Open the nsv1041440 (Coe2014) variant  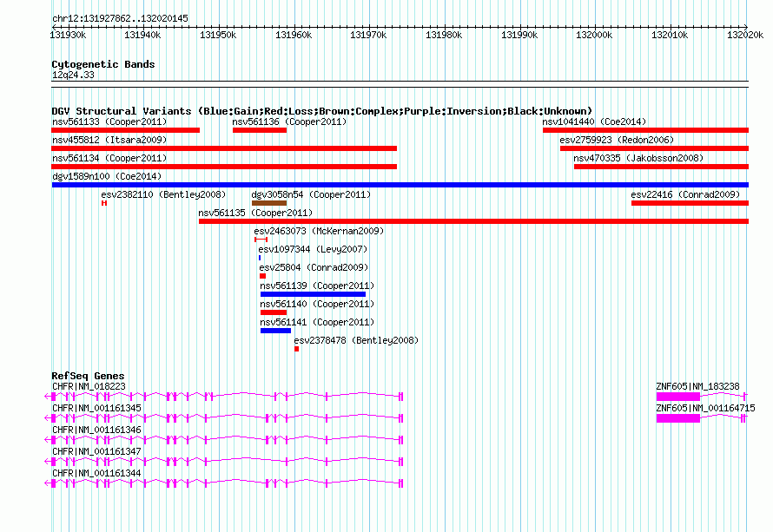[x=595, y=122]
